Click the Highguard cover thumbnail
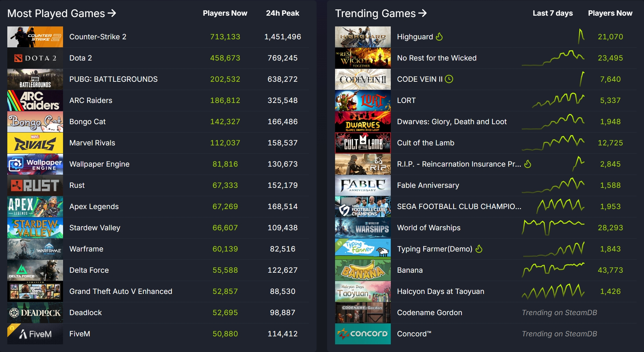The image size is (644, 352). 363,37
